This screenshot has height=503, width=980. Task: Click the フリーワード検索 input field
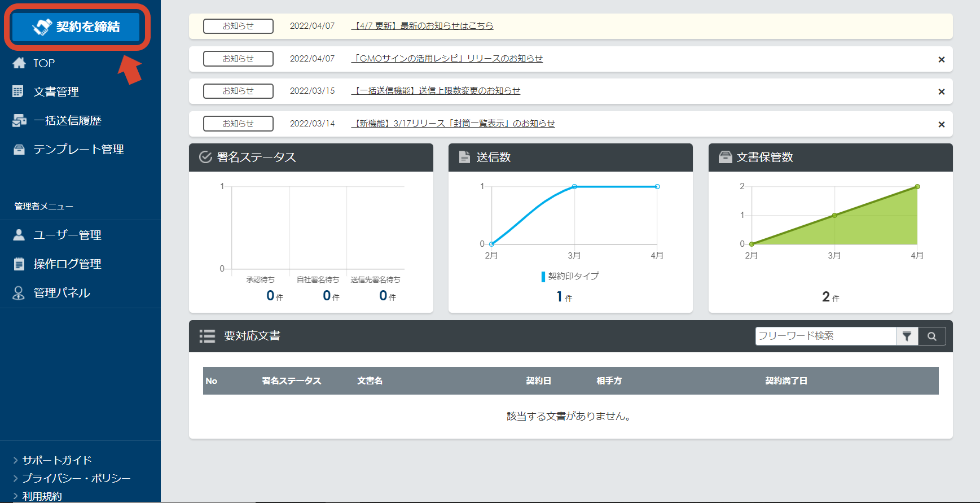825,336
